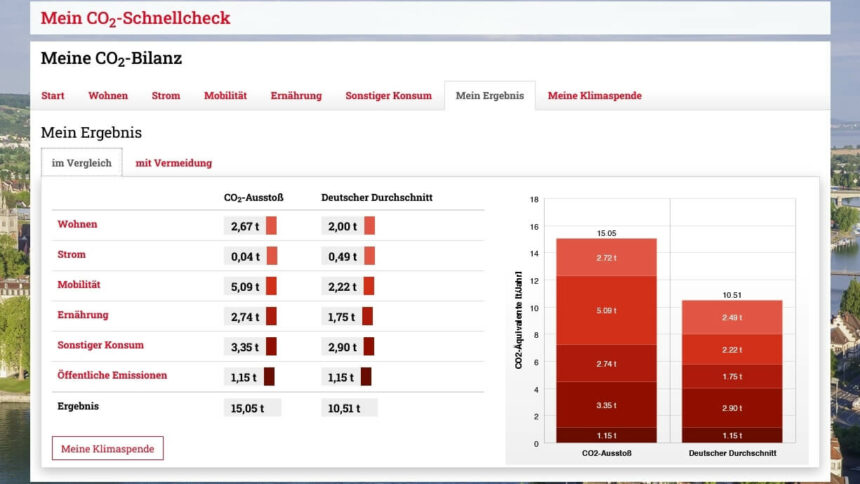The image size is (860, 484).
Task: Click the Meine CO2-Bilanz heading
Action: [111, 58]
